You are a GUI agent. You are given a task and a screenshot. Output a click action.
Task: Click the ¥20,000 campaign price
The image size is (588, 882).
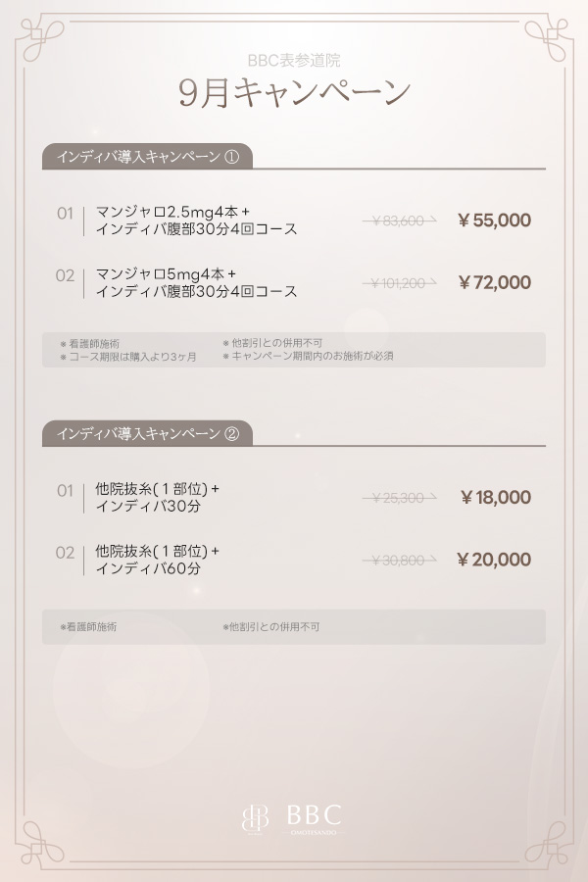494,560
